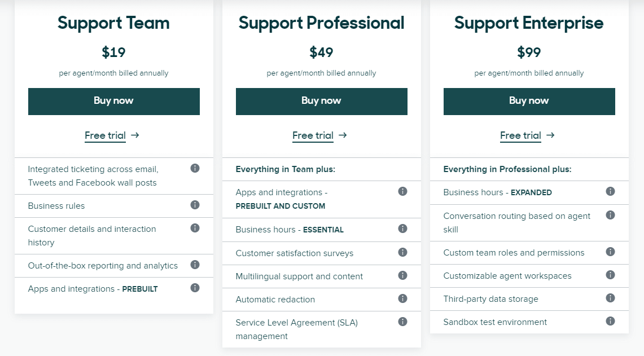Start a Free trial of Support Team
The image size is (644, 356).
(106, 135)
